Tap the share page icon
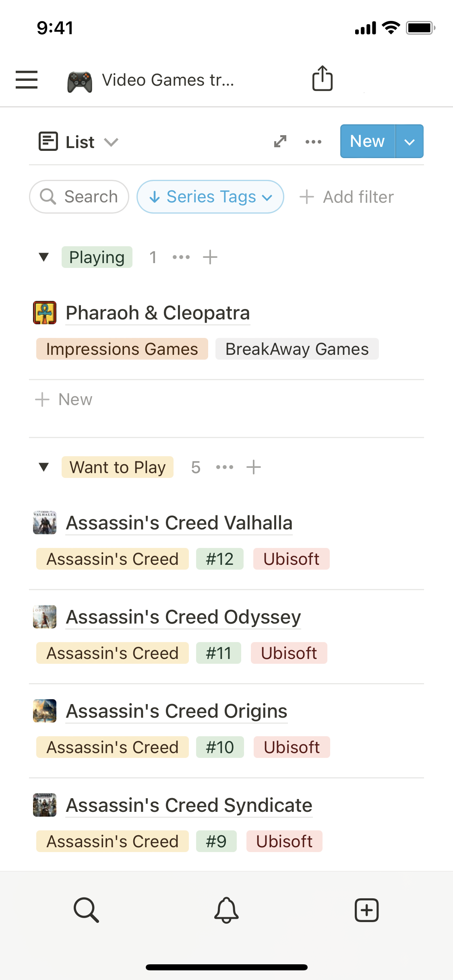The image size is (453, 980). click(322, 78)
